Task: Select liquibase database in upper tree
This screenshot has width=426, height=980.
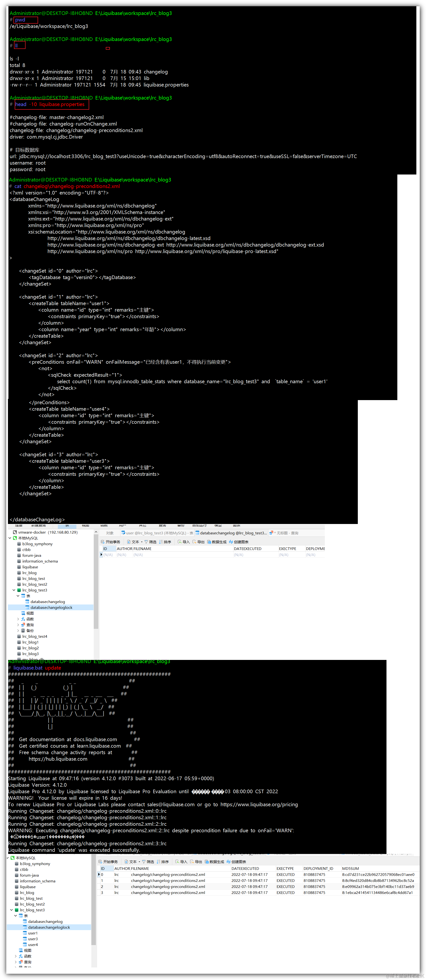Action: pyautogui.click(x=28, y=567)
